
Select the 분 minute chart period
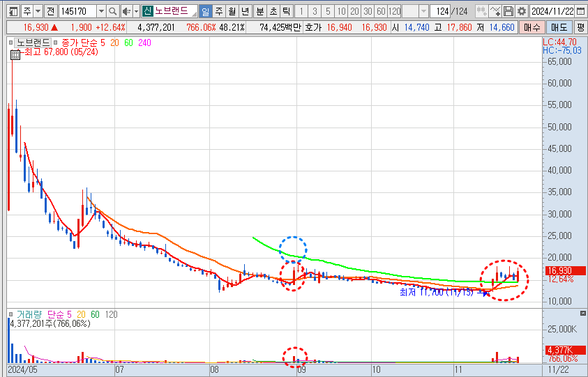coord(260,11)
